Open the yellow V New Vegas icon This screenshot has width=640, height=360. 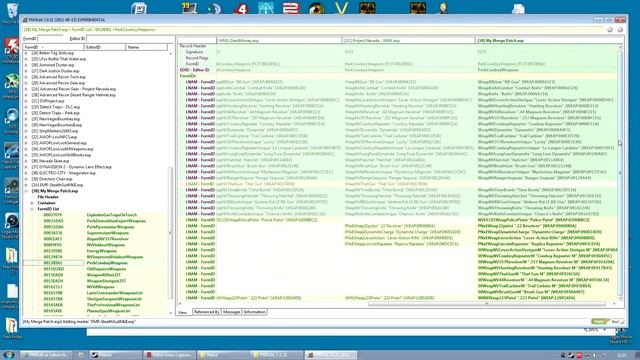341,8
